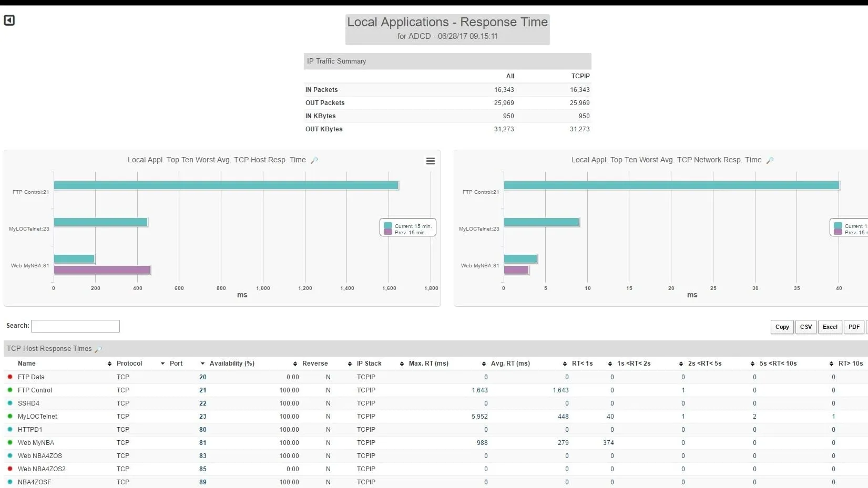Viewport: 868px width, 488px height.
Task: Sort the table by the Protocol column
Action: click(129, 363)
